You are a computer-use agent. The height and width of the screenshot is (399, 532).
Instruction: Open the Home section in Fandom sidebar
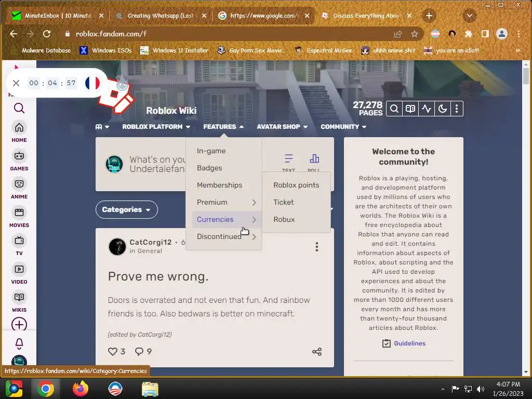(19, 132)
